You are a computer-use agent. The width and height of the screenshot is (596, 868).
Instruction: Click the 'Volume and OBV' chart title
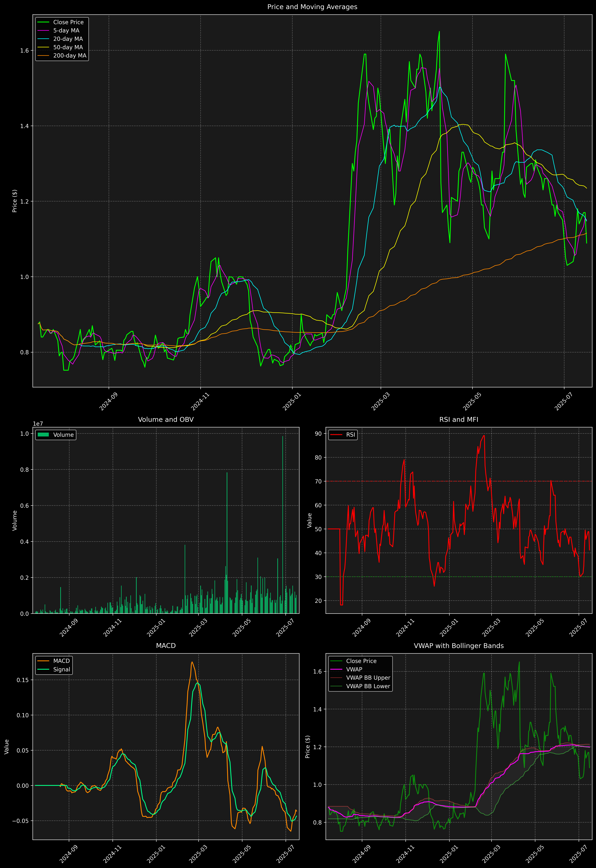pyautogui.click(x=166, y=419)
